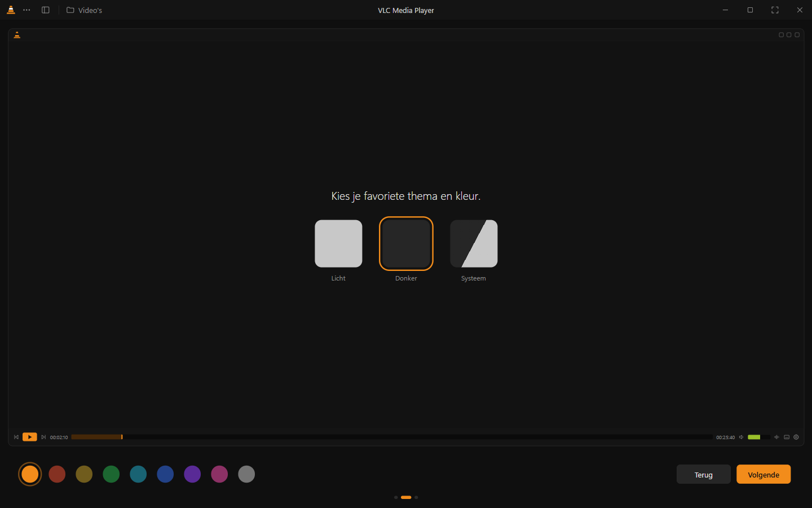Screen dimensions: 812x508
Task: Open the three-dot more options menu
Action: pyautogui.click(x=27, y=10)
